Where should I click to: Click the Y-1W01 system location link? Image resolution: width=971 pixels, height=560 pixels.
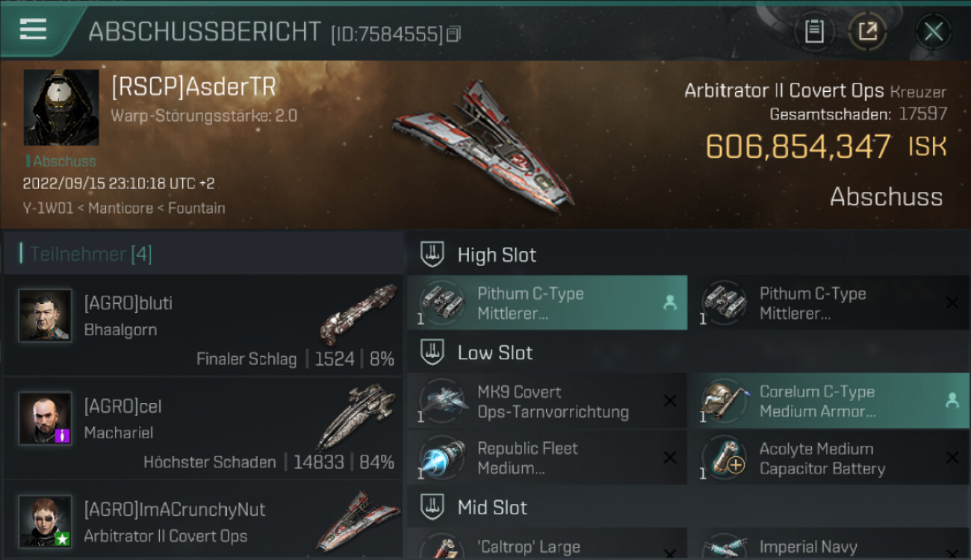pos(48,208)
